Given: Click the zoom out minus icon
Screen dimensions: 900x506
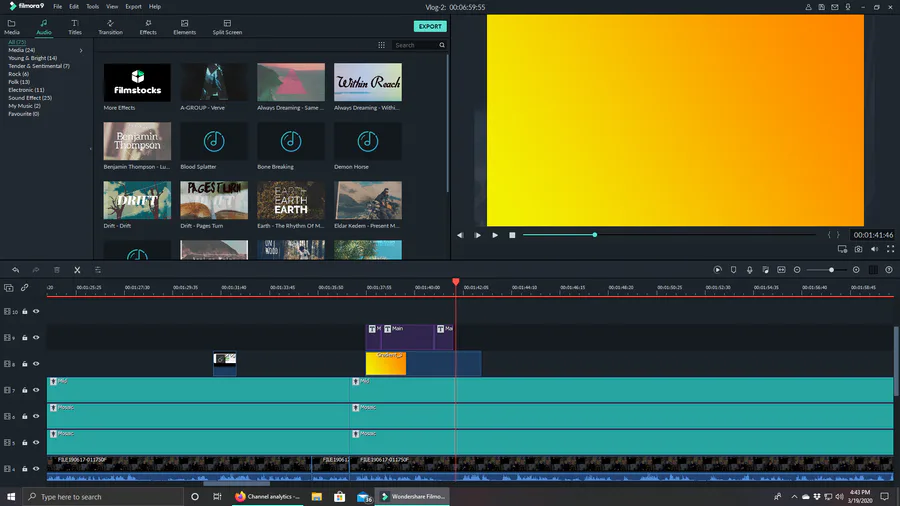Looking at the screenshot, I should tap(797, 270).
